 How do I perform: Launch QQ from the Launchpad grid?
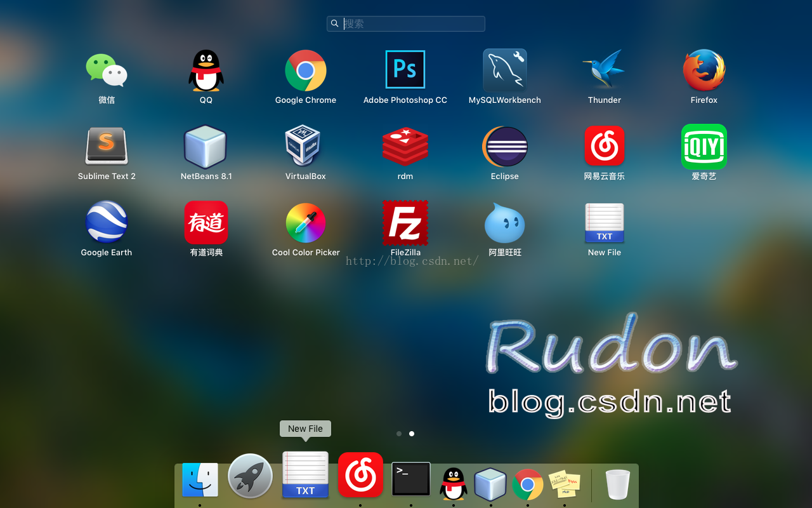tap(206, 70)
